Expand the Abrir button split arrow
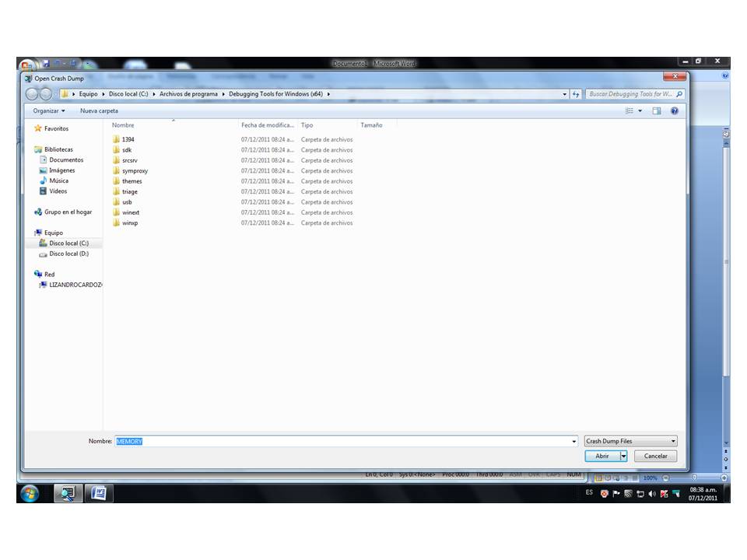 [x=623, y=456]
